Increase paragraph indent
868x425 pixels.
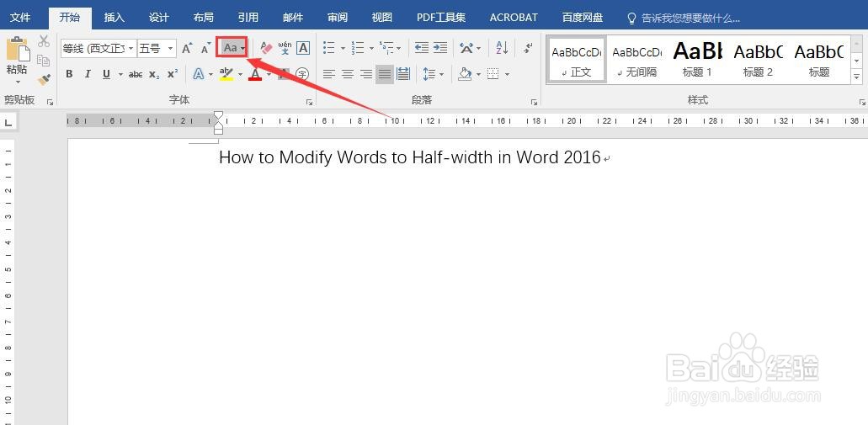click(440, 48)
